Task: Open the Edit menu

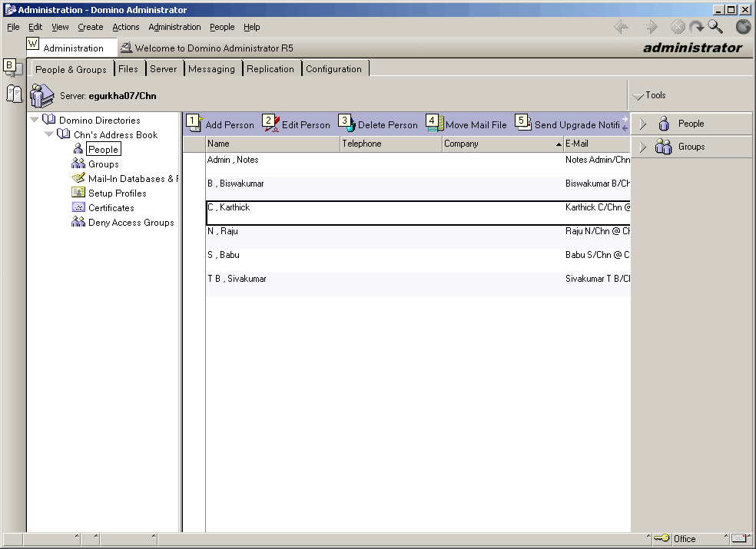Action: tap(35, 27)
